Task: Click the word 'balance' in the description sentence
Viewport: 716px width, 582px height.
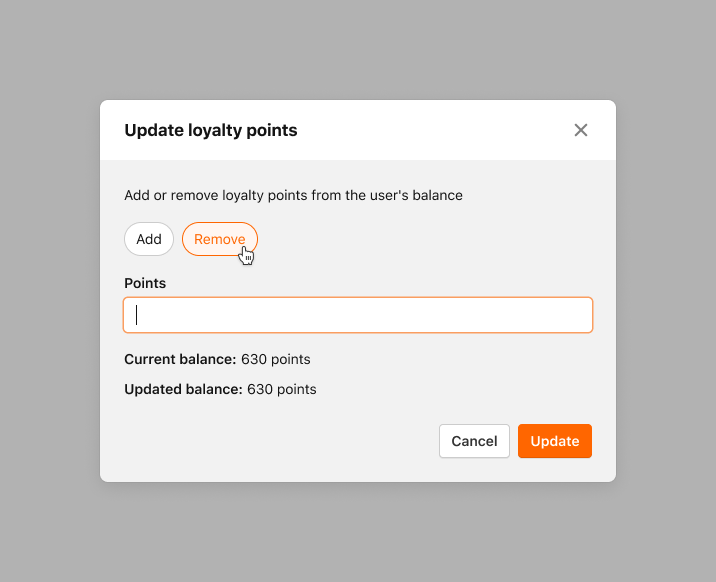Action: point(437,195)
